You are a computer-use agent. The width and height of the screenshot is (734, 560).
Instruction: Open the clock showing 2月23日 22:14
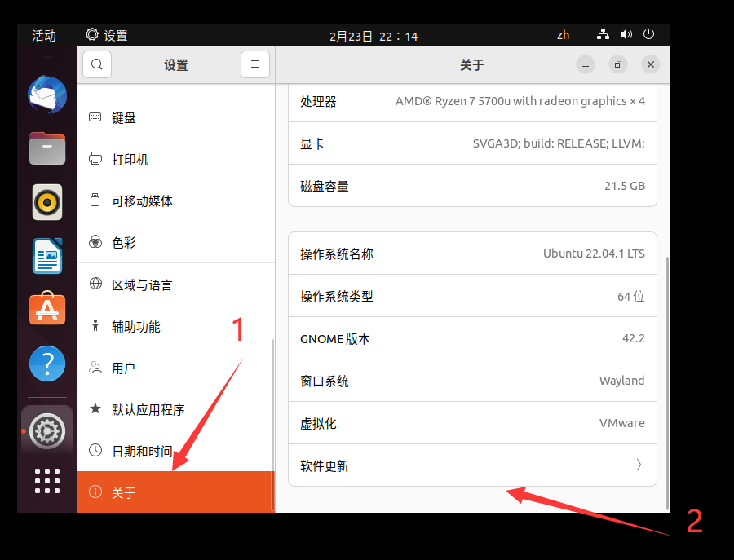click(374, 36)
